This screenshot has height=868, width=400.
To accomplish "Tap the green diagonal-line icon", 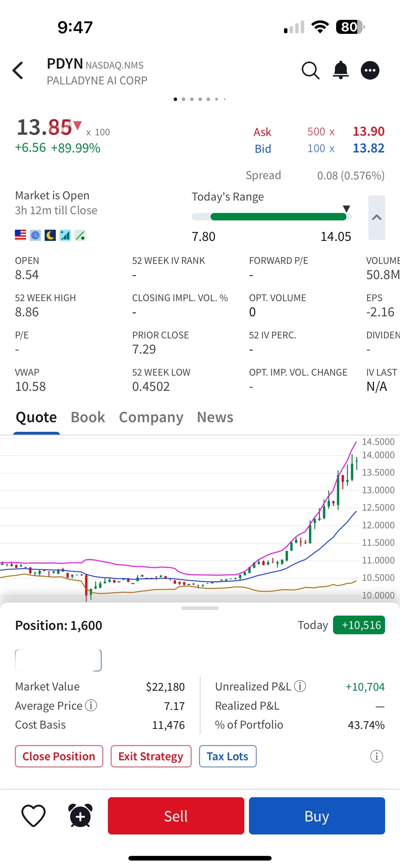I will (x=80, y=235).
